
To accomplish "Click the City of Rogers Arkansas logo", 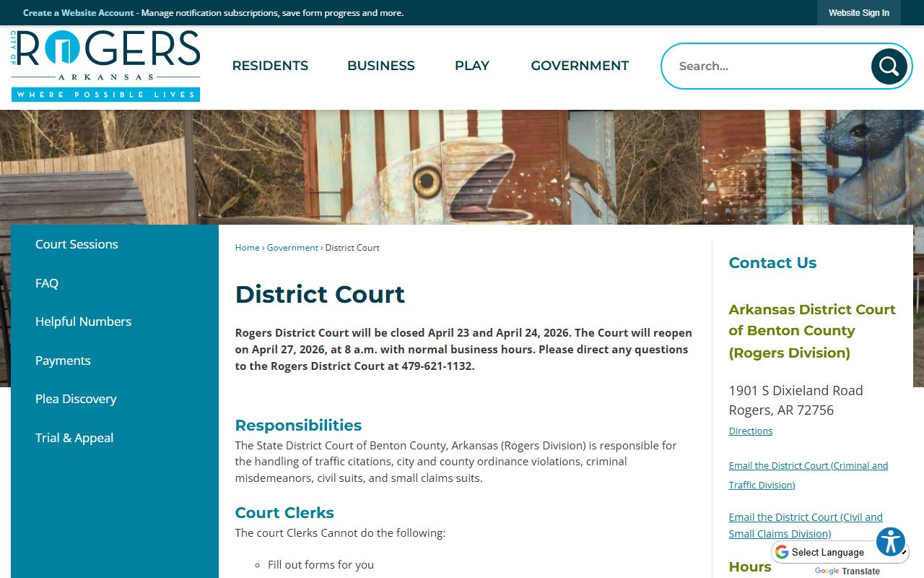I will coord(106,66).
